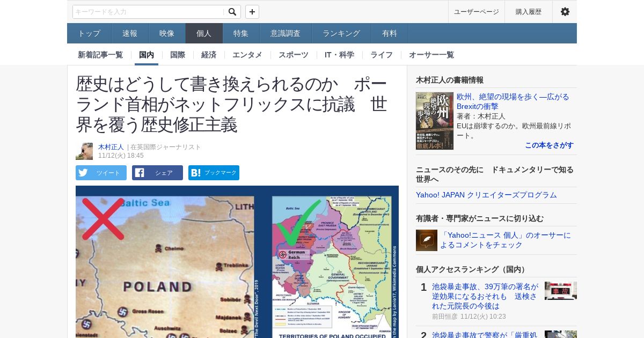Click the ブックマーク button label
The image size is (644, 338).
(221, 173)
